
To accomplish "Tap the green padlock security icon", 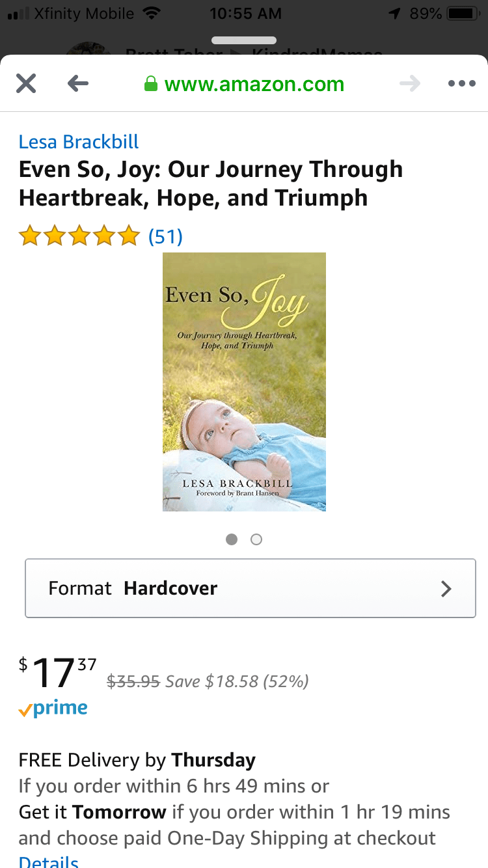I will pos(150,84).
